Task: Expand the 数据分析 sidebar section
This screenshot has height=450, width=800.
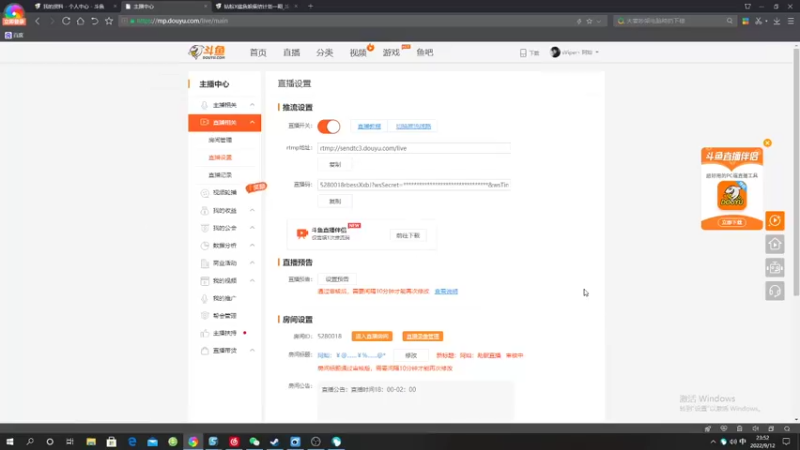Action: point(252,245)
